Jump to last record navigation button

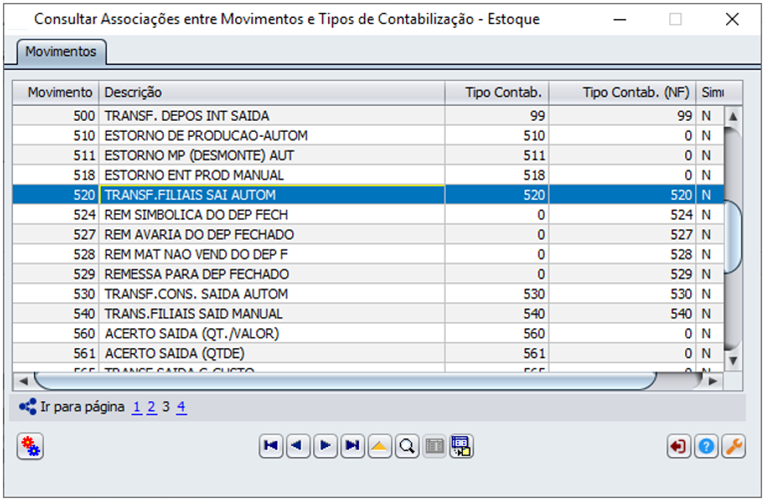click(353, 446)
